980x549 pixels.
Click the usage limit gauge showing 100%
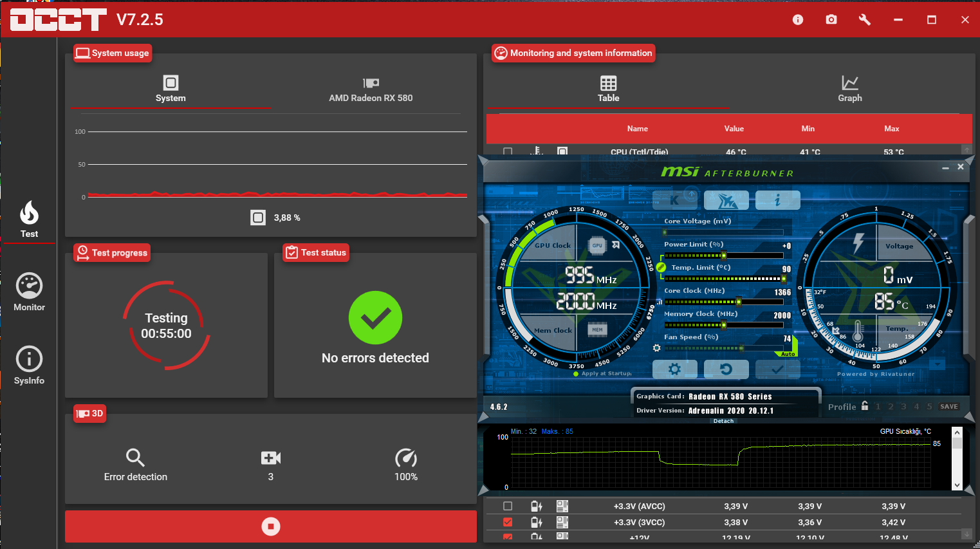tap(406, 458)
